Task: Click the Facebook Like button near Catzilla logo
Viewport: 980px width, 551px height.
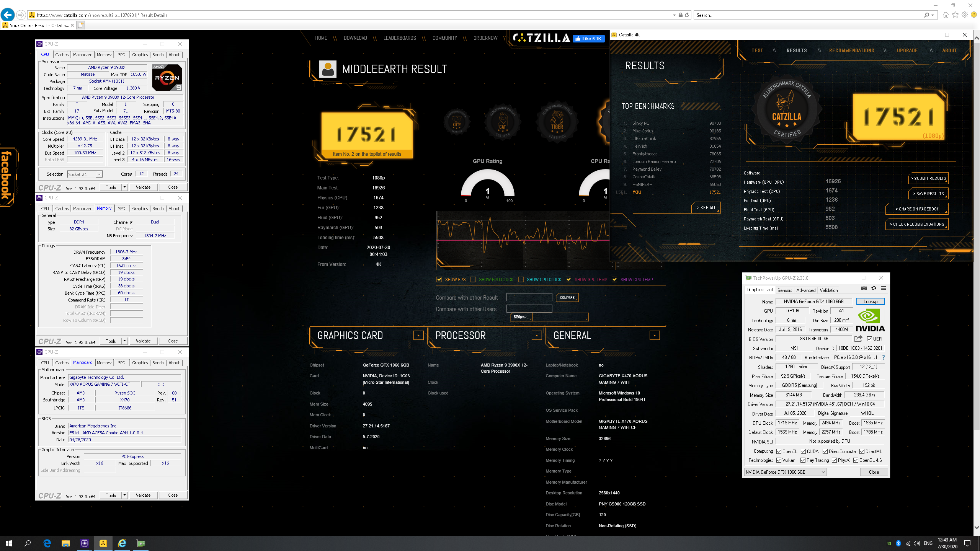Action: [588, 39]
